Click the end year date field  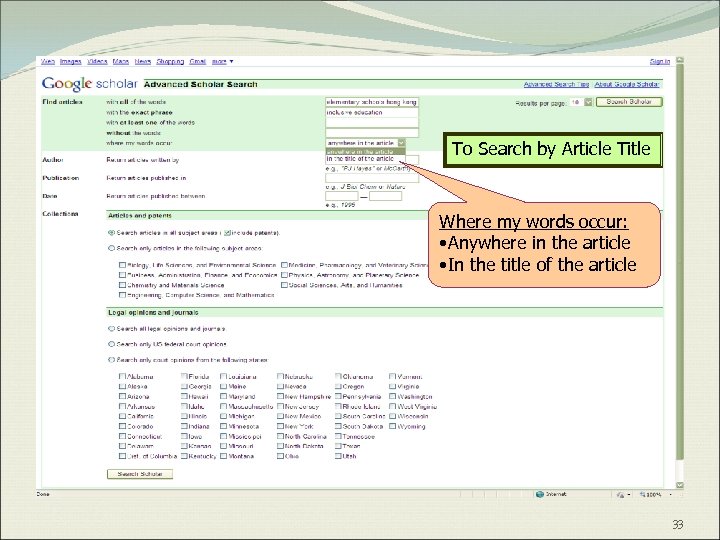385,196
